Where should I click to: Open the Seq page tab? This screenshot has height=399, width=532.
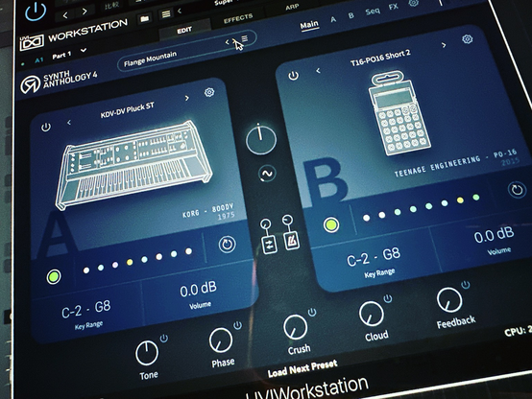pos(373,12)
